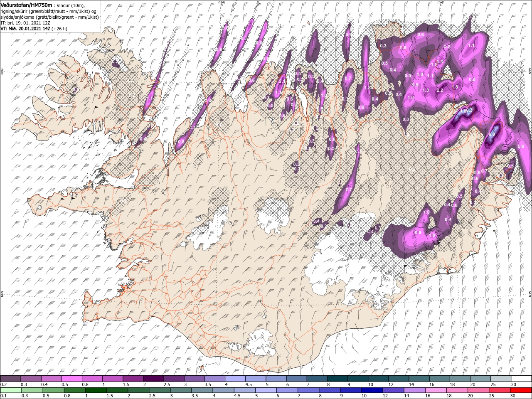The height and width of the screenshot is (399, 532).
Task: Click the upper legend swatch between 12 and 14
Action: coord(398,379)
